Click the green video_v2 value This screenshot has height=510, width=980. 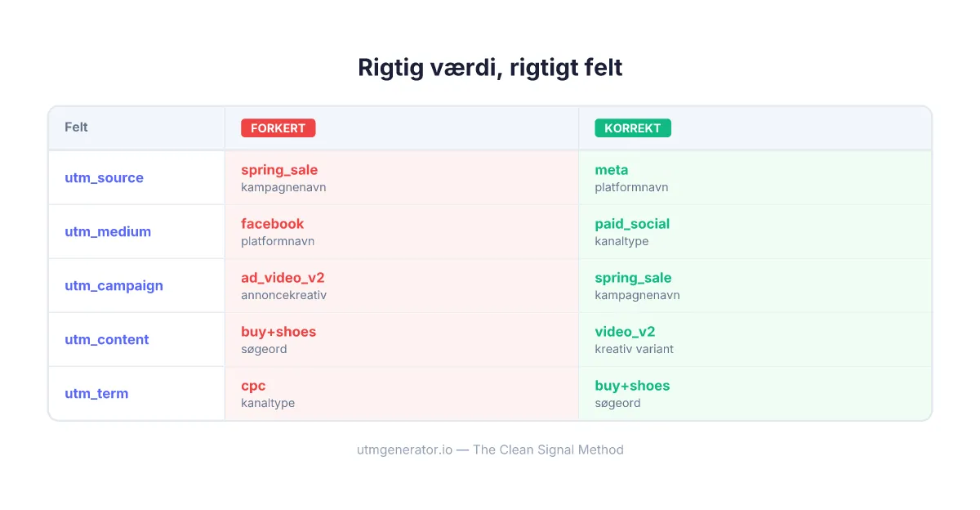pyautogui.click(x=625, y=332)
